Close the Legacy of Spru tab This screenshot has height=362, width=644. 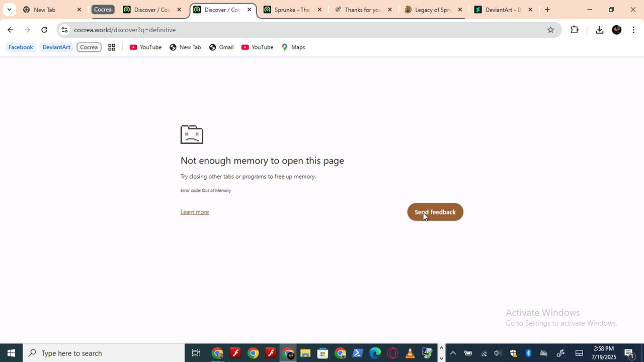[460, 10]
